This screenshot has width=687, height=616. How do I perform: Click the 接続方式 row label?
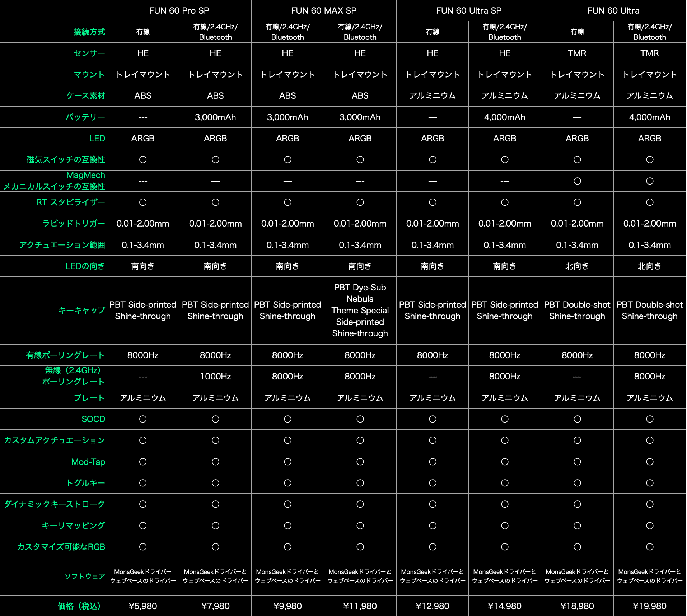click(89, 32)
